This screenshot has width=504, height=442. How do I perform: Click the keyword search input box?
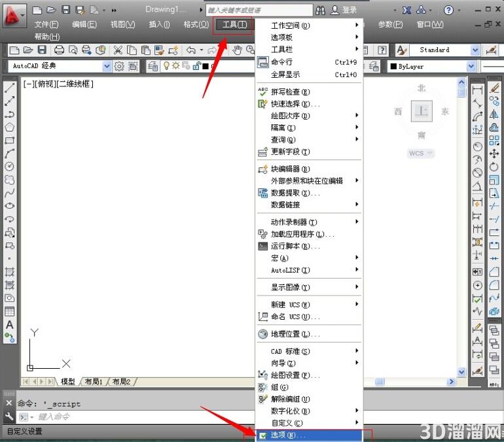[x=259, y=10]
